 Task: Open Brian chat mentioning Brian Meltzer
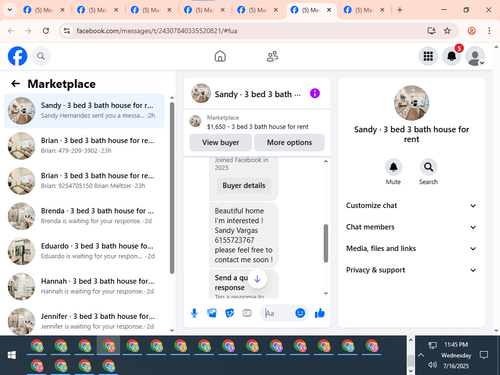point(84,181)
